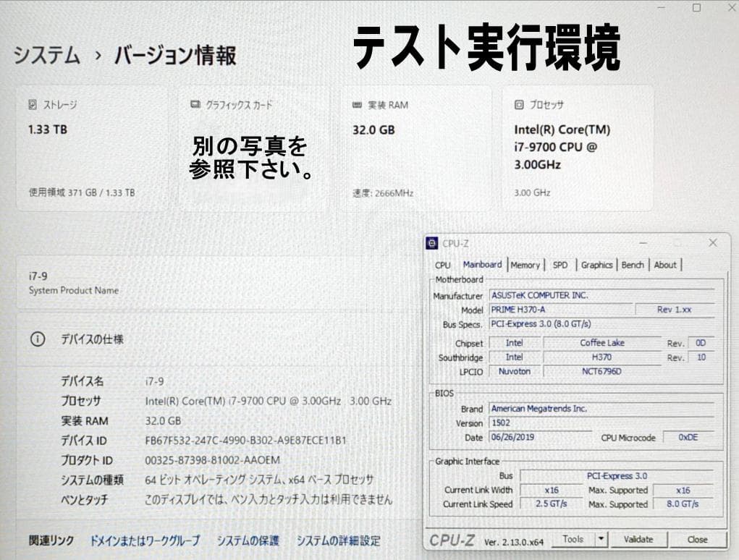Navigate to システム in the breadcrumb

pos(47,56)
